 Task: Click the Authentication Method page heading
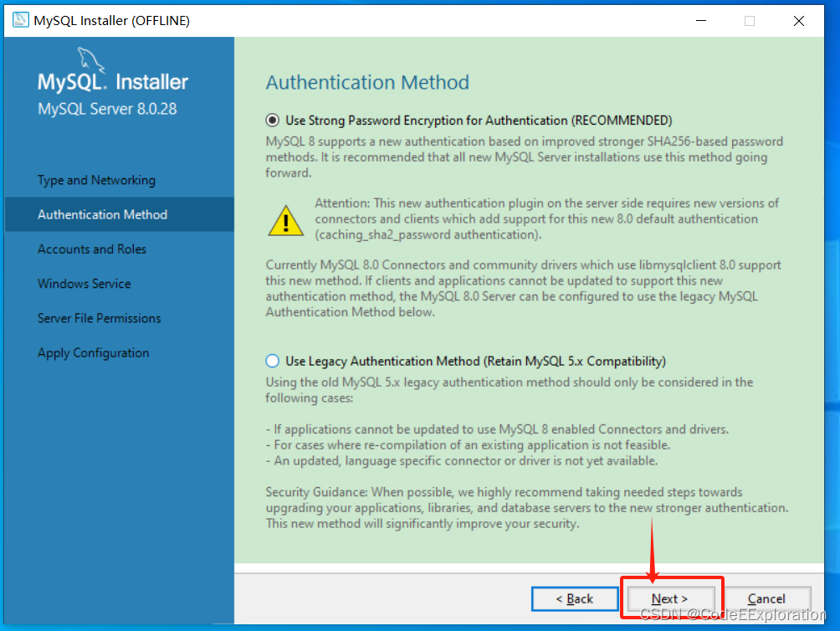[367, 83]
